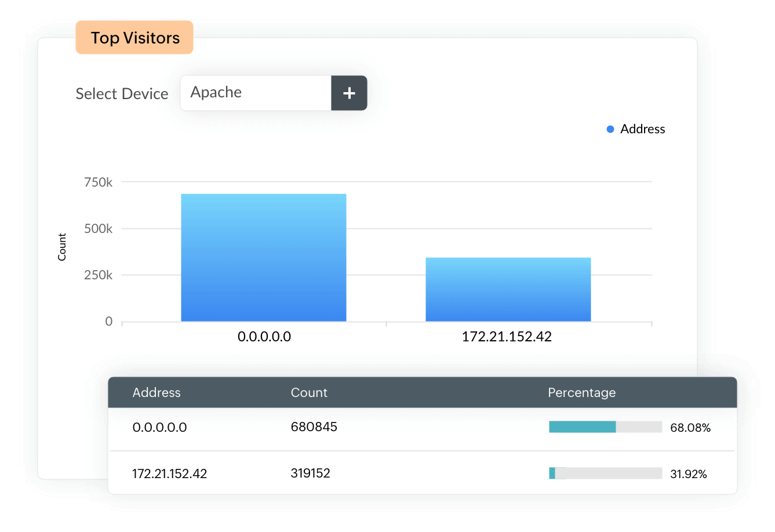Click the 0.0.0.0.0 x-axis label
The image size is (775, 532).
pos(264,337)
